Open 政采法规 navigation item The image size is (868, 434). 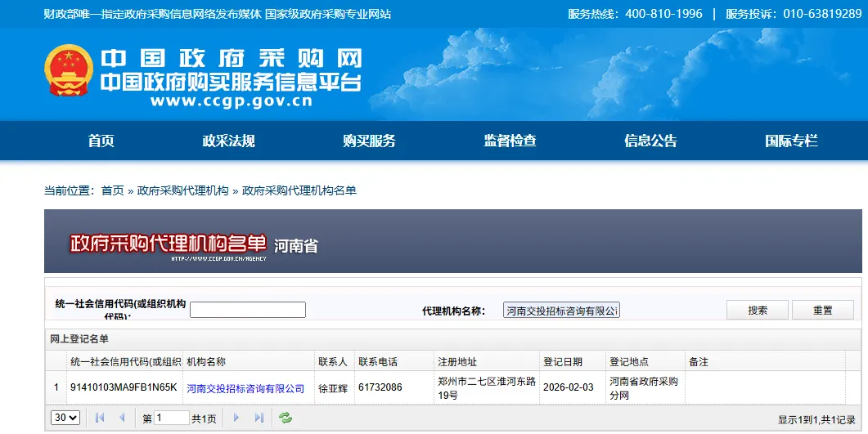click(x=228, y=141)
